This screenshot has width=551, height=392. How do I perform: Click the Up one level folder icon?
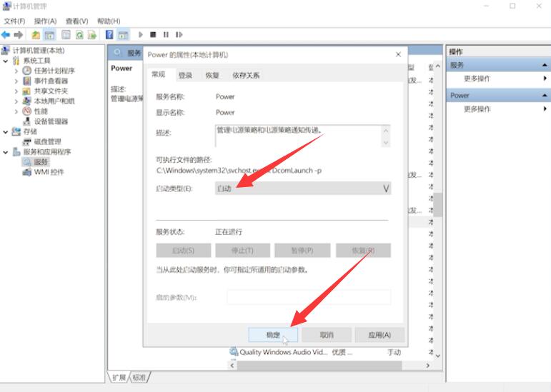pyautogui.click(x=36, y=35)
